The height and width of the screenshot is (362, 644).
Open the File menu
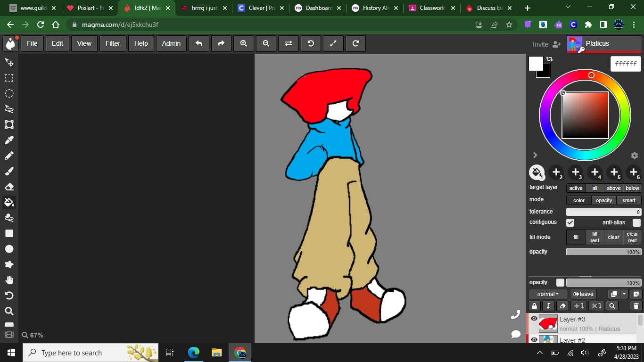click(32, 43)
